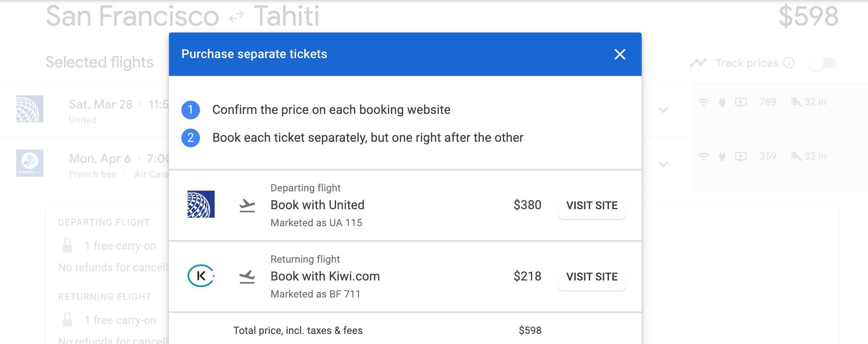Click the French bee airline logo
This screenshot has height=344, width=868.
point(30,163)
